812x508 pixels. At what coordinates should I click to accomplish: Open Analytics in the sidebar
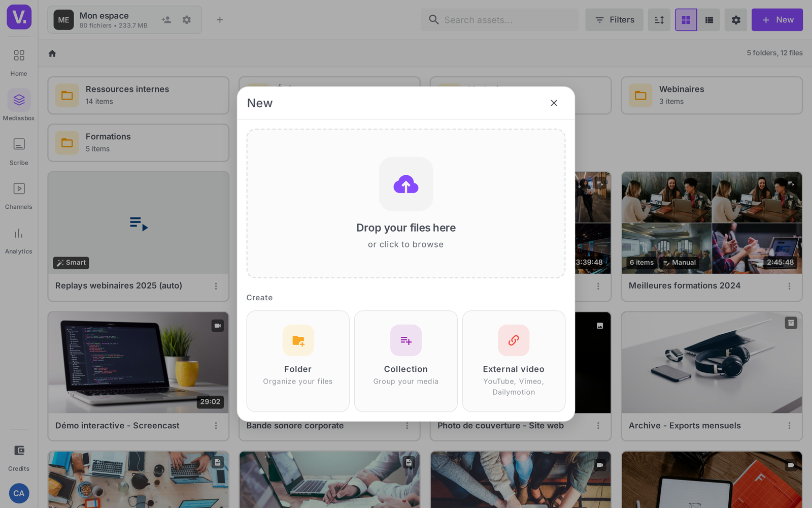(19, 240)
